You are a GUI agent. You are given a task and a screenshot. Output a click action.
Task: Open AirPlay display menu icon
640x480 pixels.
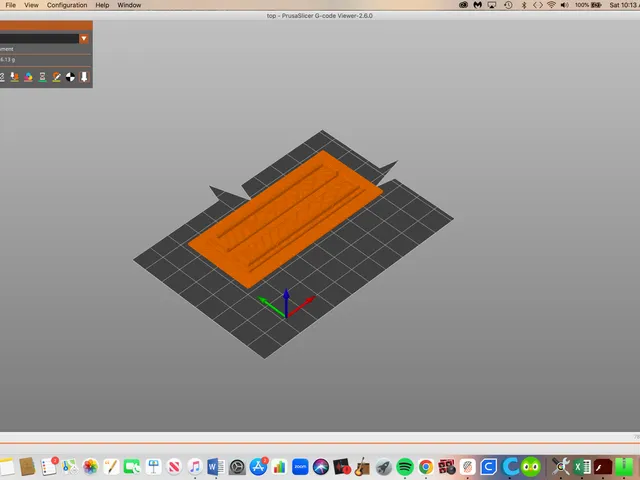[x=492, y=5]
